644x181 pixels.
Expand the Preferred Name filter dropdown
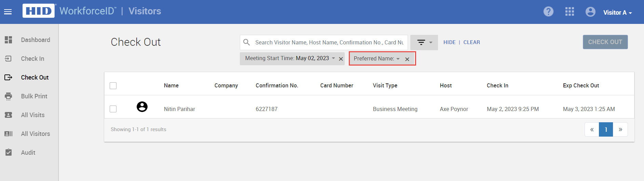pyautogui.click(x=398, y=59)
